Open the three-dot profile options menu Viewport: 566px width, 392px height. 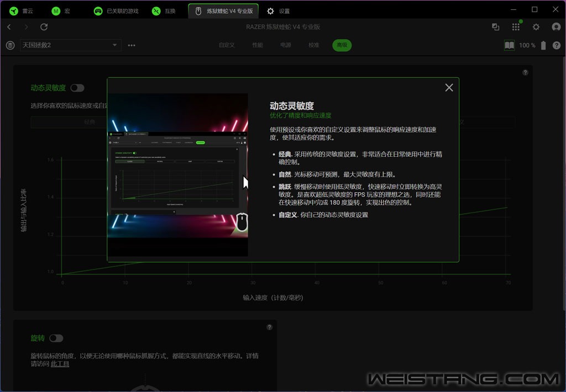coord(132,45)
